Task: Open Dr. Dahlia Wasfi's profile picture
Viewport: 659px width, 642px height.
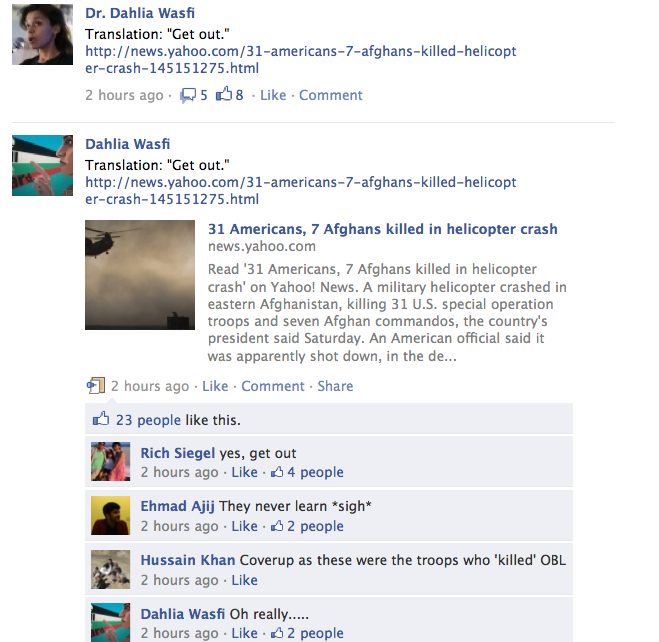Action: point(42,34)
